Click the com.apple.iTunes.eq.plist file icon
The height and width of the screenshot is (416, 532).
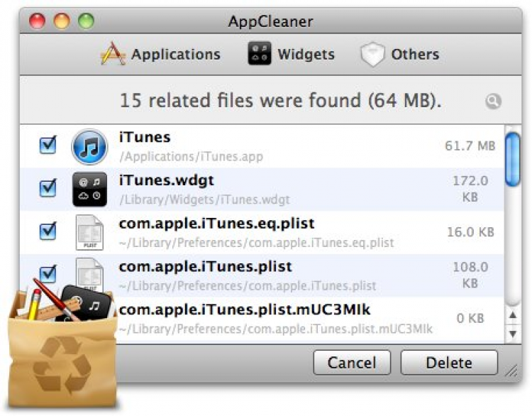pos(89,232)
